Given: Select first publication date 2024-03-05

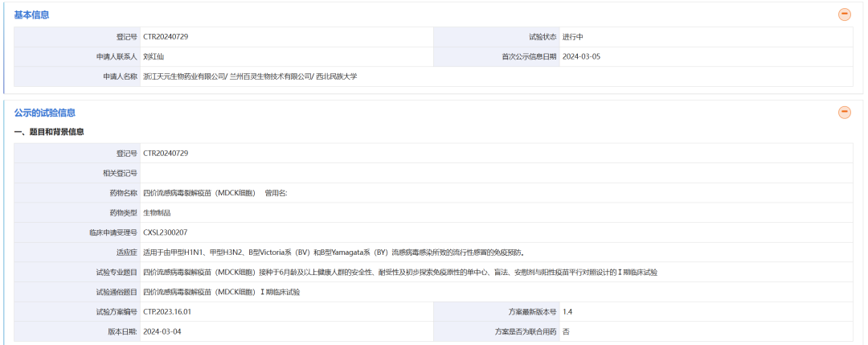Looking at the screenshot, I should click(x=581, y=56).
